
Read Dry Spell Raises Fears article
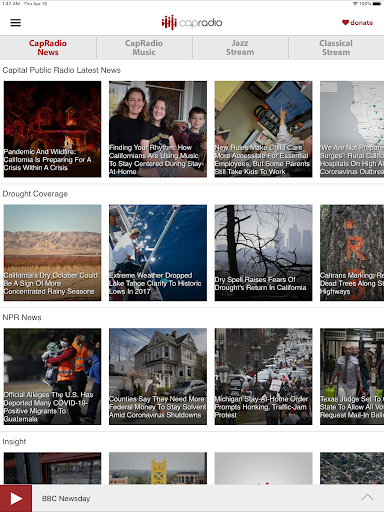point(263,253)
